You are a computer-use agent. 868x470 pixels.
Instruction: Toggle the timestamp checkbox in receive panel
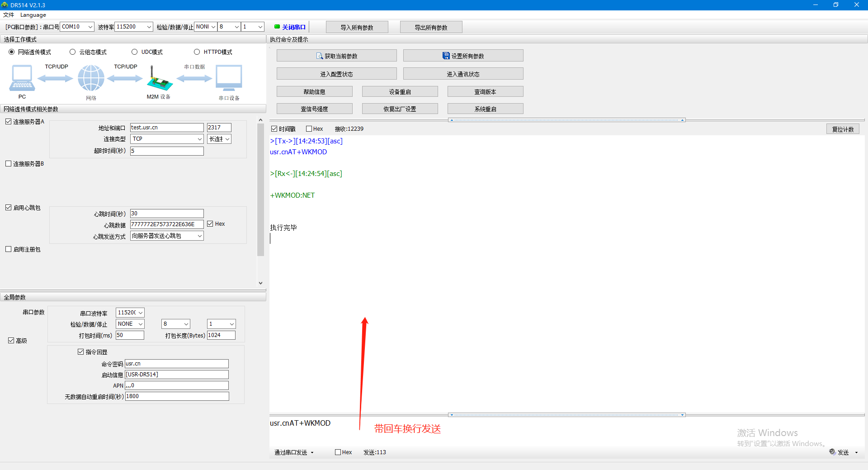tap(274, 129)
